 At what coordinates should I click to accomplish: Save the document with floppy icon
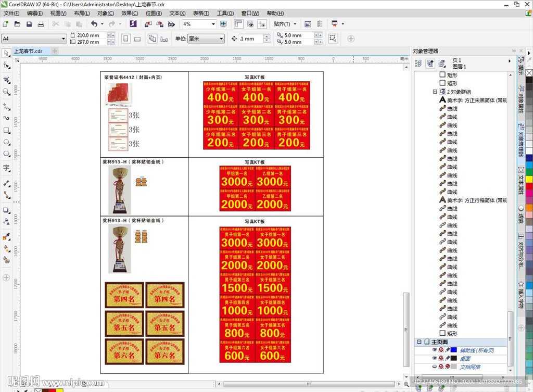[x=29, y=24]
